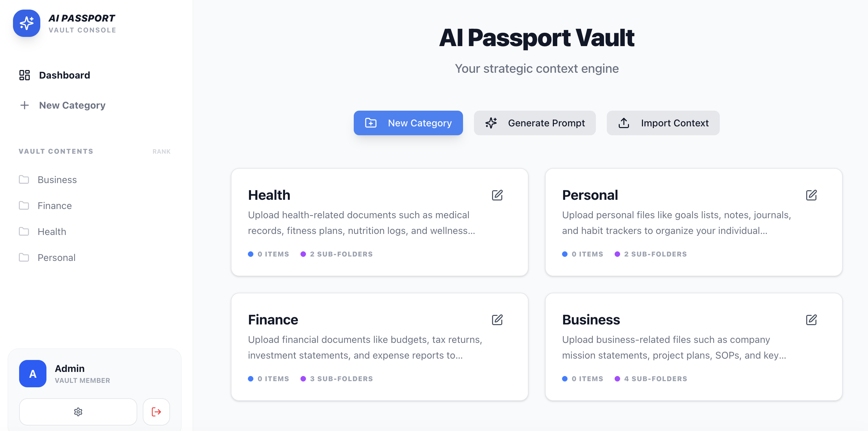
Task: Switch to the Dashboard view
Action: [65, 75]
